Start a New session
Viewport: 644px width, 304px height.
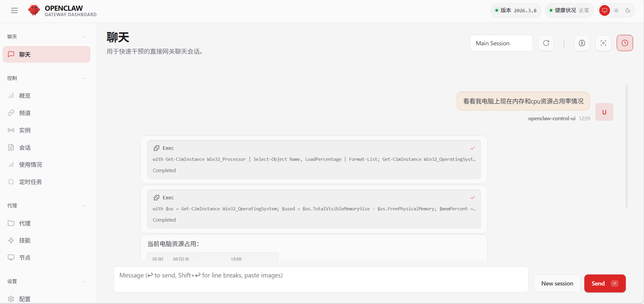pos(557,283)
